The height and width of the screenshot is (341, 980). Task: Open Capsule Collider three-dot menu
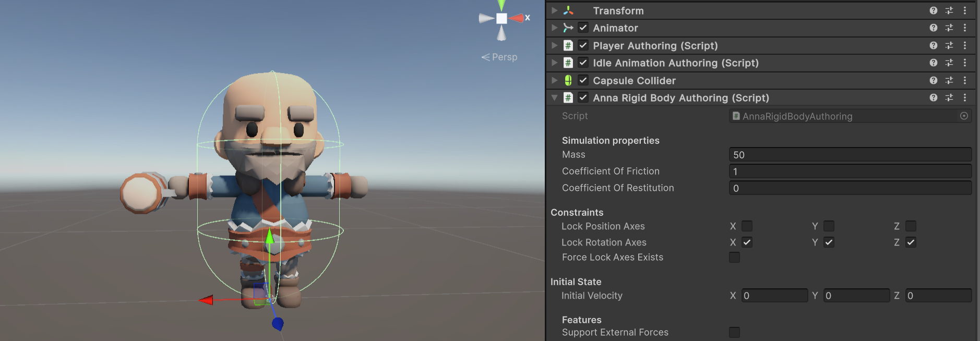[x=965, y=80]
